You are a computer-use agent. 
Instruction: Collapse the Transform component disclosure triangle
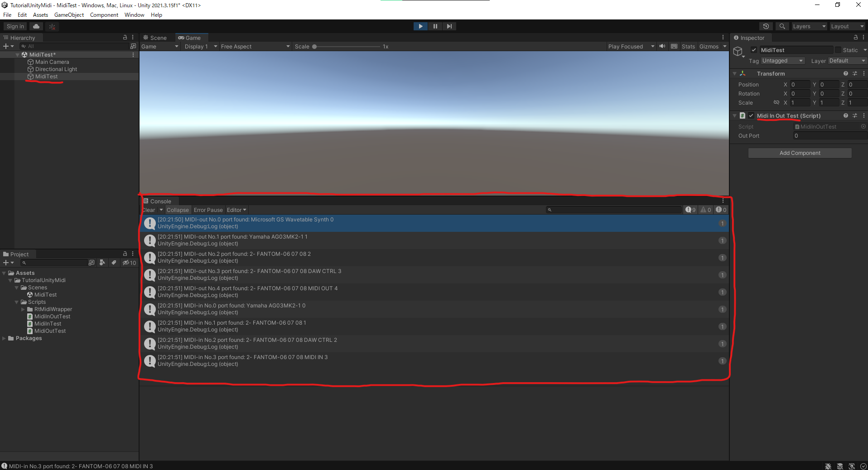735,73
